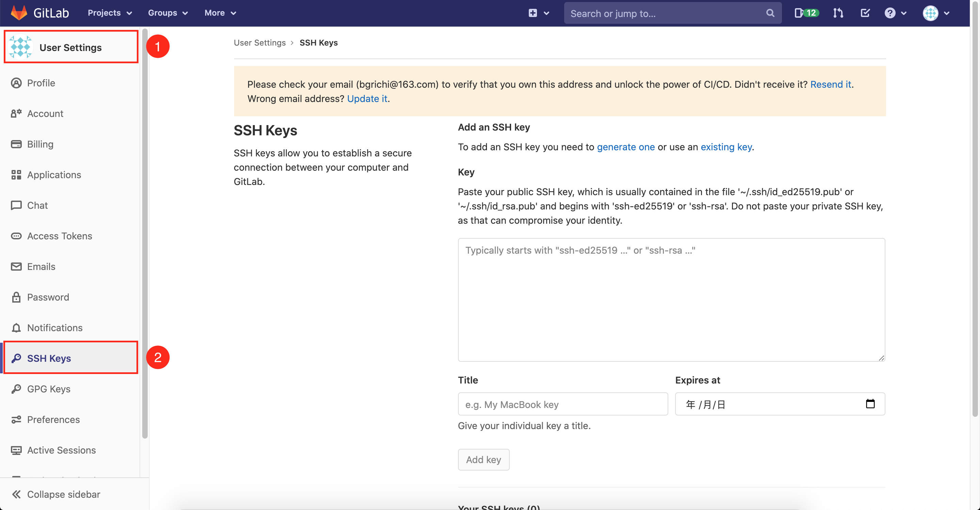The width and height of the screenshot is (980, 510).
Task: Expand the Help menu chevron
Action: click(903, 13)
